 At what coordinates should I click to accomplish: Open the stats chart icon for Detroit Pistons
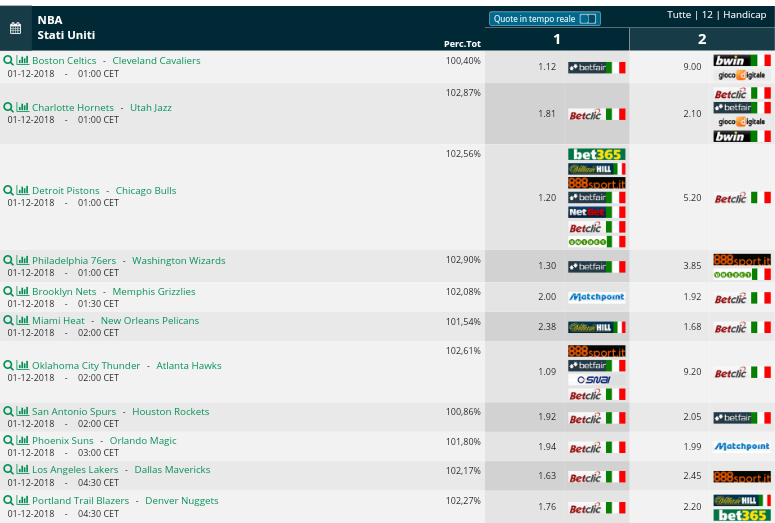22,190
